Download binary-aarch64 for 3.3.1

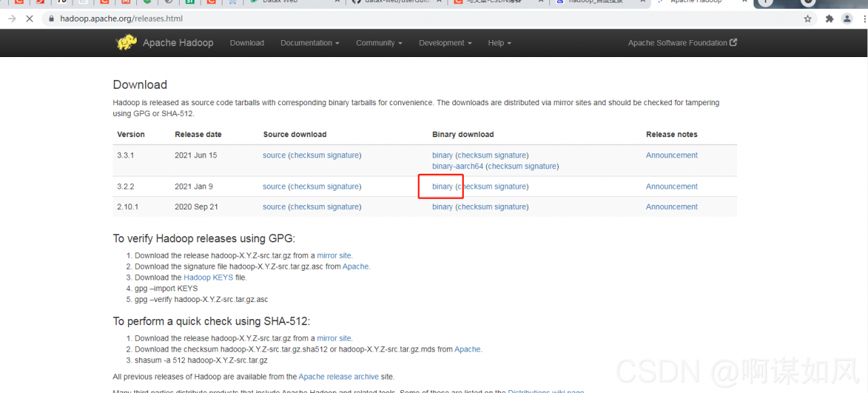[x=458, y=166]
